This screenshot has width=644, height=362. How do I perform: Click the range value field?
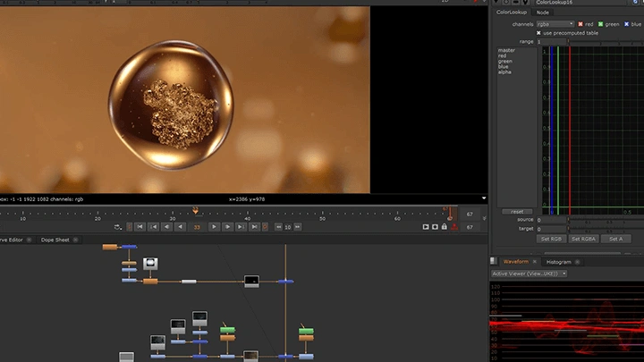(x=551, y=42)
